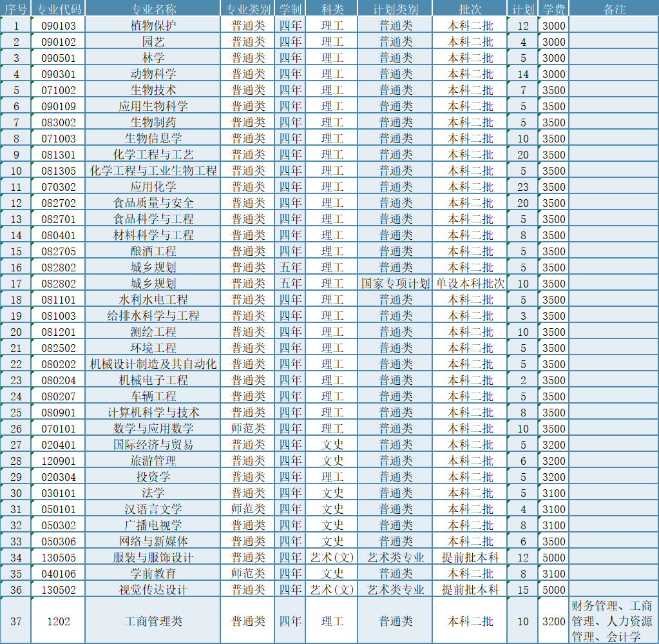Select the 国家专项计划 cell

(x=396, y=284)
